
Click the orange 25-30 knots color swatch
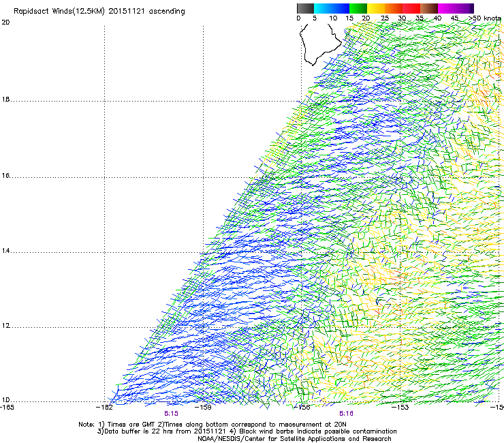click(394, 8)
